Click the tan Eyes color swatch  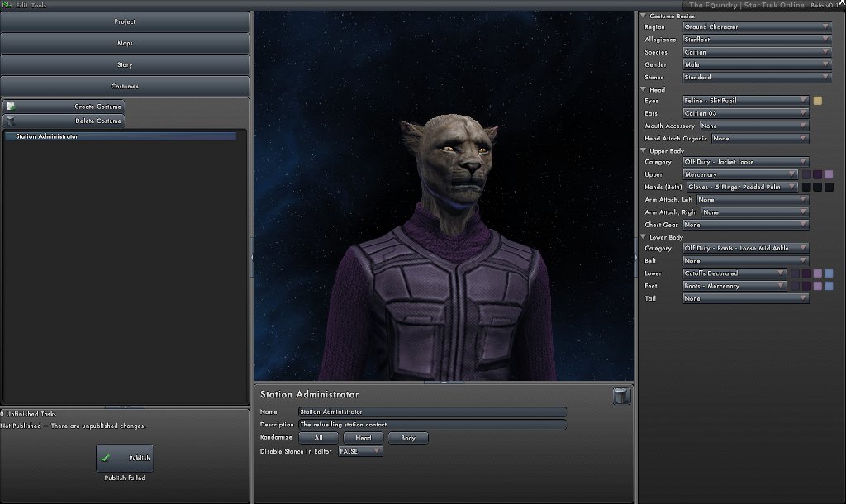(818, 101)
